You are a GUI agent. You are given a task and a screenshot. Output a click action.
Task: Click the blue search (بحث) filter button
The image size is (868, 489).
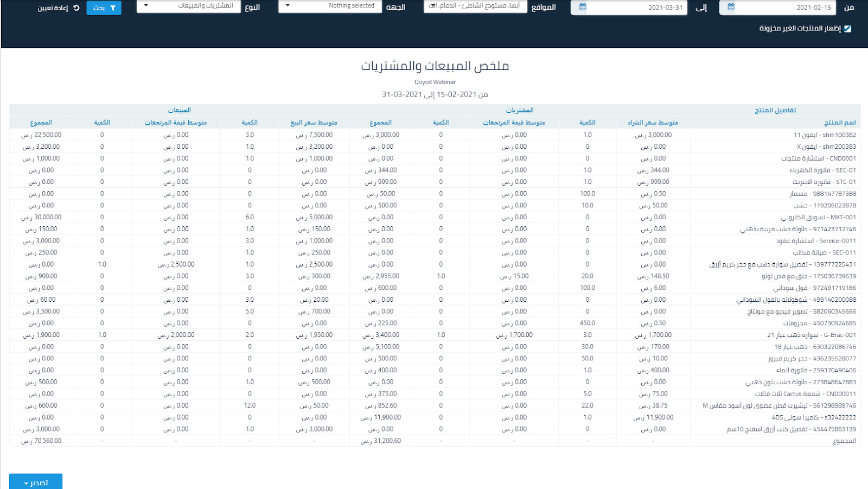pyautogui.click(x=104, y=8)
